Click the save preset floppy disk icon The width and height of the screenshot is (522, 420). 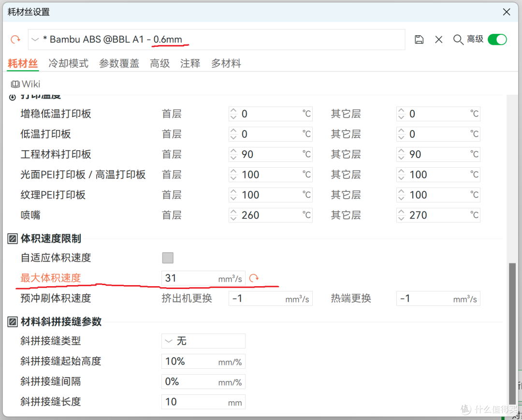click(419, 40)
